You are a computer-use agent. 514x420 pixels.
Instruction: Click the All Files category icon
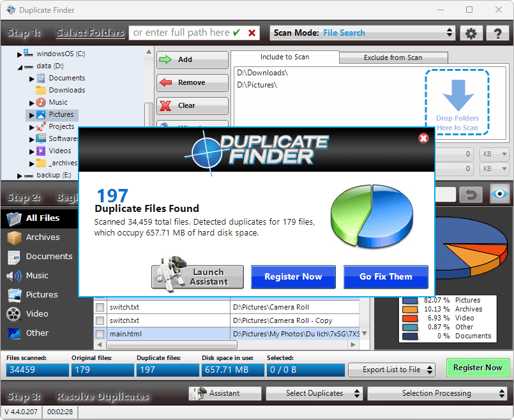tap(14, 218)
